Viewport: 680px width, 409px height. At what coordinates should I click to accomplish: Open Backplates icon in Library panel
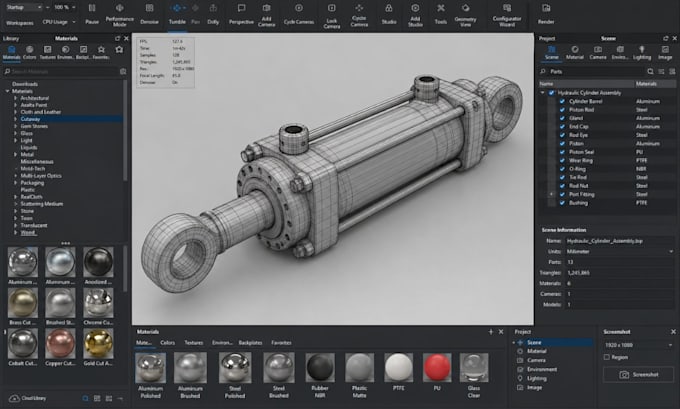tap(83, 49)
